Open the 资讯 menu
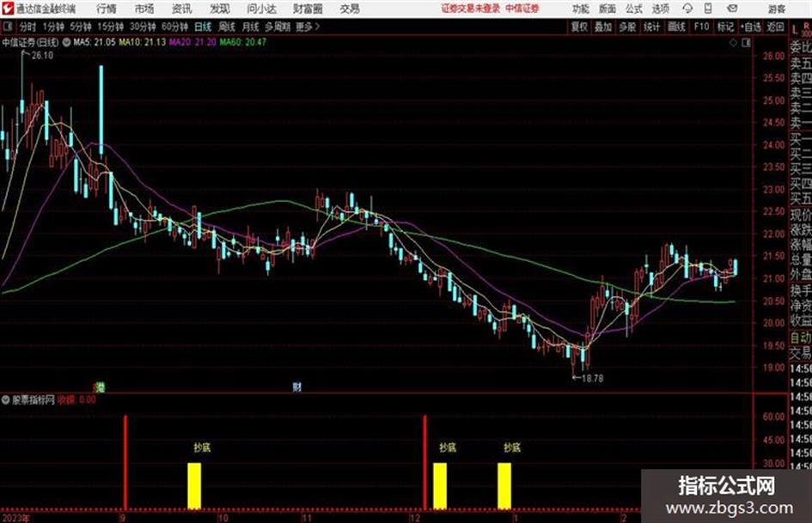This screenshot has height=523, width=812. tap(182, 9)
